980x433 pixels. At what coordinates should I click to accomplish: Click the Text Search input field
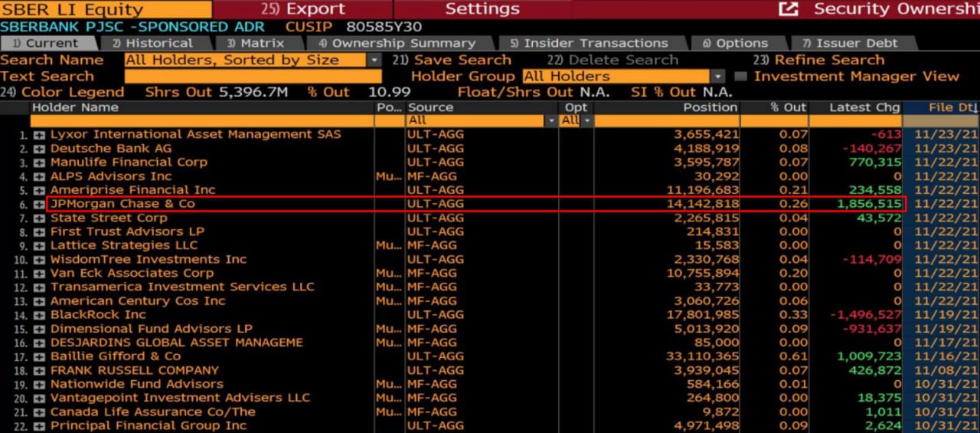[253, 76]
